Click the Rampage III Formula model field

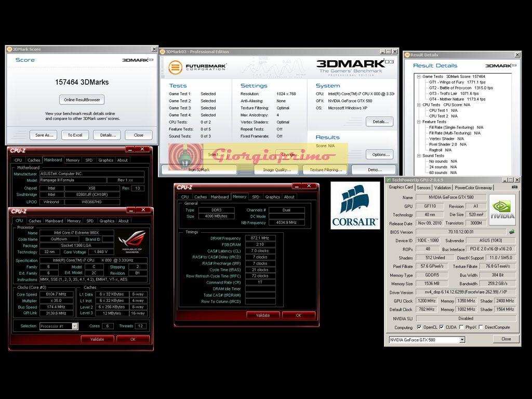coord(73,180)
